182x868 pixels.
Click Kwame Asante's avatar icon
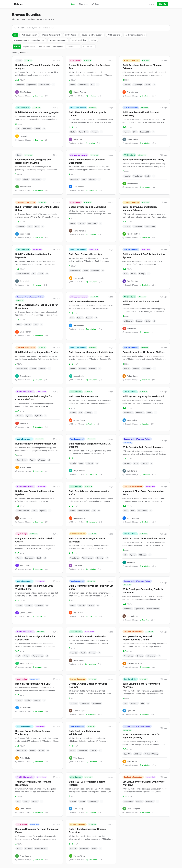click(71, 92)
